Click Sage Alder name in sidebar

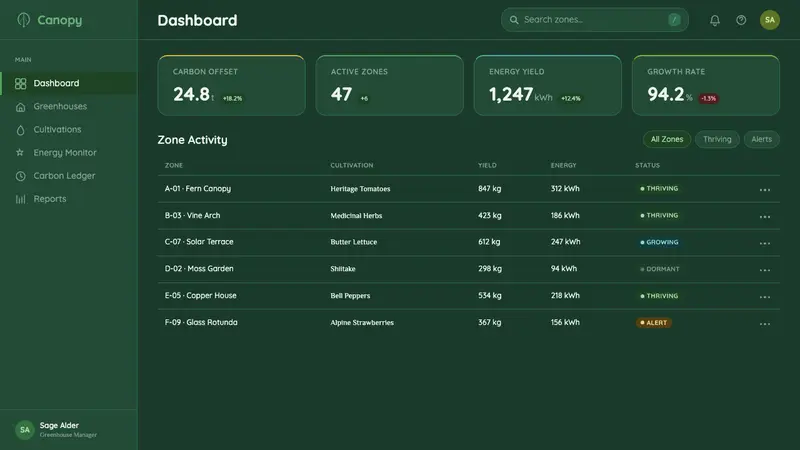[59, 426]
